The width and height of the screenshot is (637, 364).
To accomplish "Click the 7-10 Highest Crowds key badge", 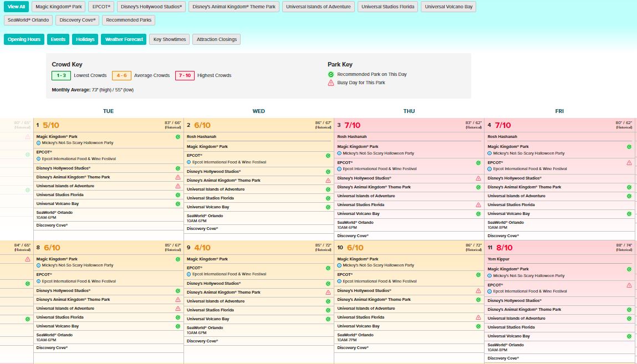I will (x=185, y=75).
